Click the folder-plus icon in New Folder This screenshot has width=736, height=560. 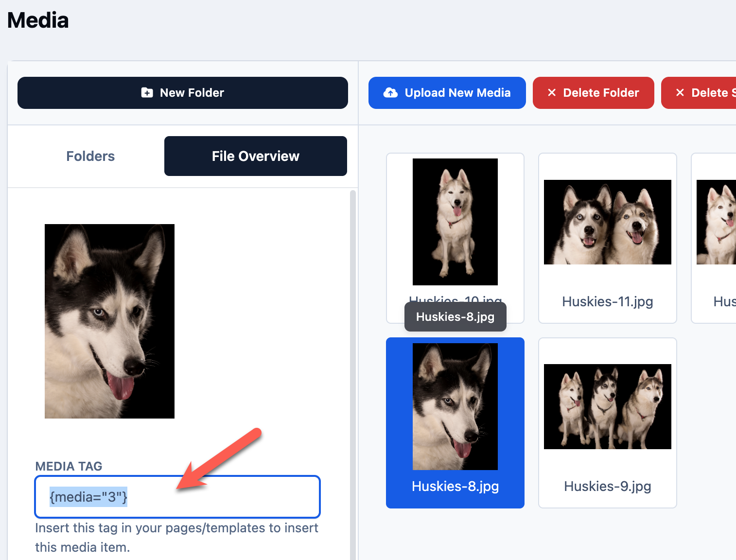pyautogui.click(x=147, y=92)
